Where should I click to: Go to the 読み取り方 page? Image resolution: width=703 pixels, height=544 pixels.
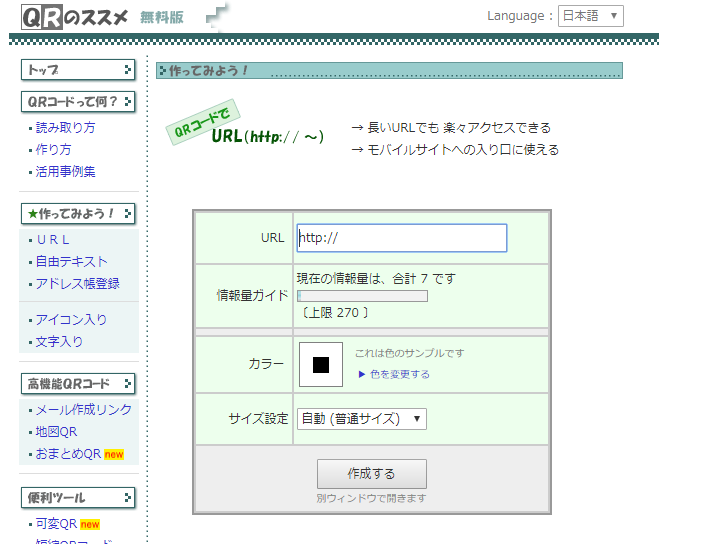(x=66, y=128)
